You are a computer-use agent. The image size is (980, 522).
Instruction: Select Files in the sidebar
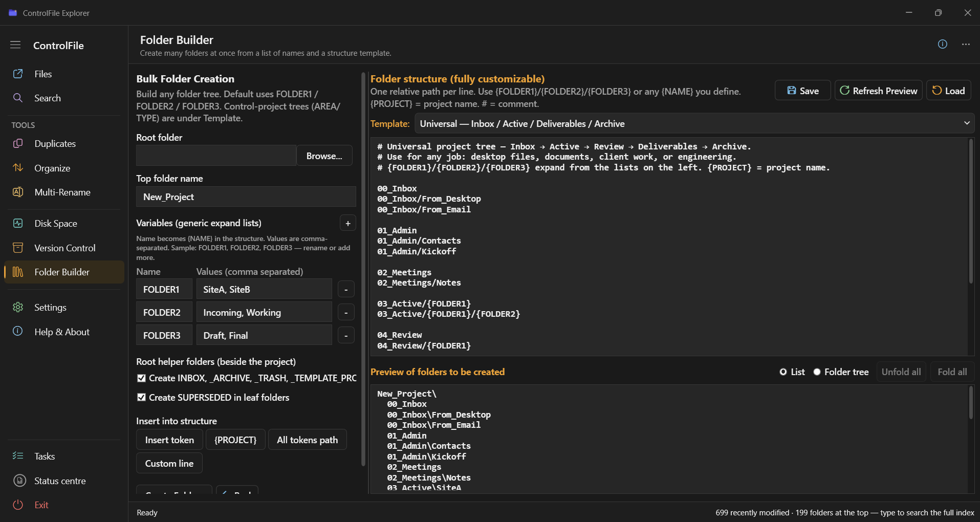coord(64,74)
